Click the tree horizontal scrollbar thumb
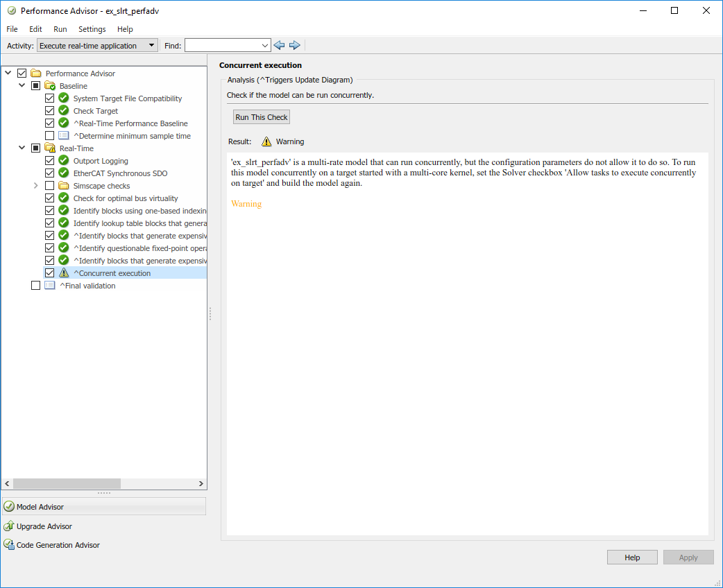Viewport: 723px width, 588px height. pos(67,483)
